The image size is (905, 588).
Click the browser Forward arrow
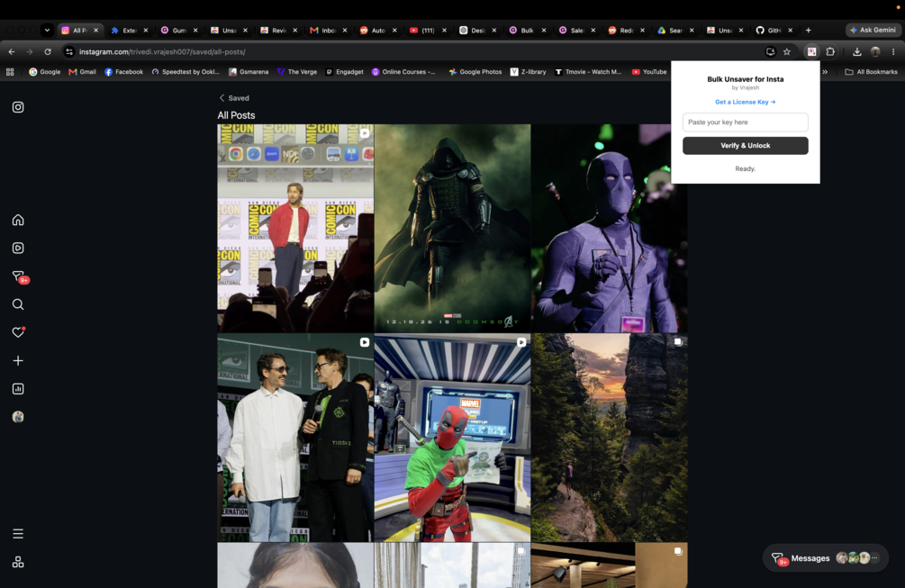(x=30, y=52)
